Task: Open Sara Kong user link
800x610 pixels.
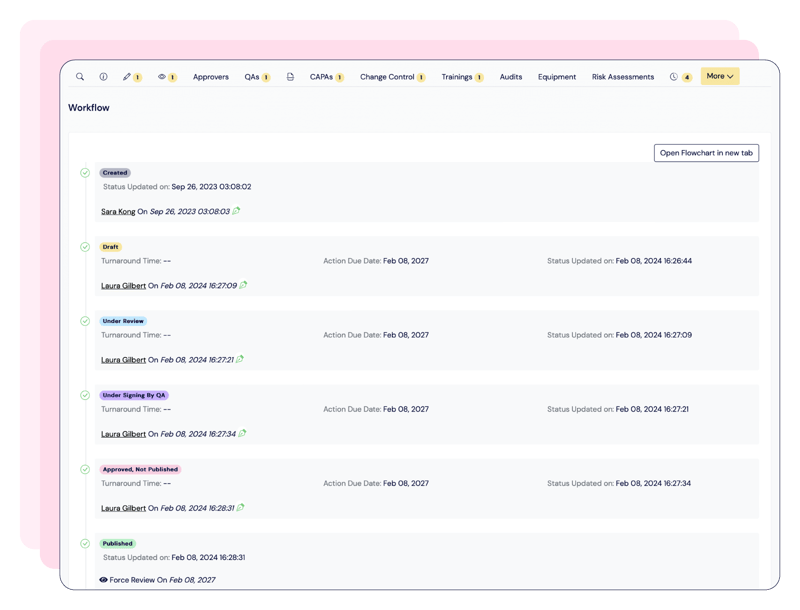Action: coord(118,212)
